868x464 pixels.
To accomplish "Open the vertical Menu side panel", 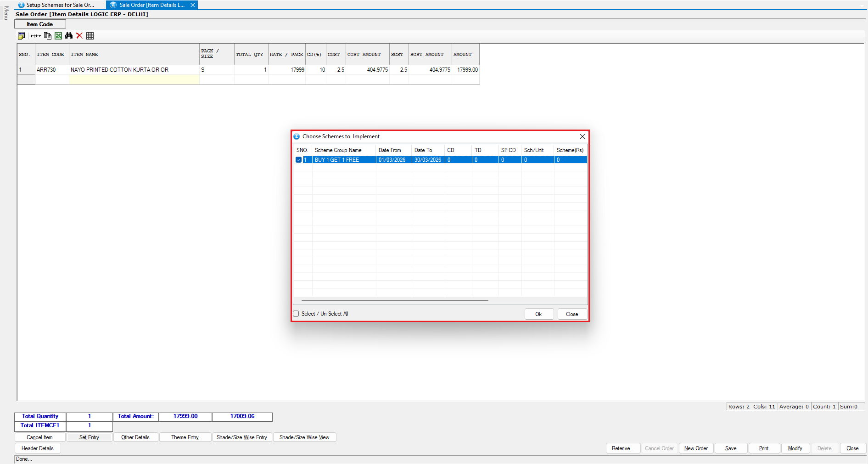I will (x=6, y=13).
